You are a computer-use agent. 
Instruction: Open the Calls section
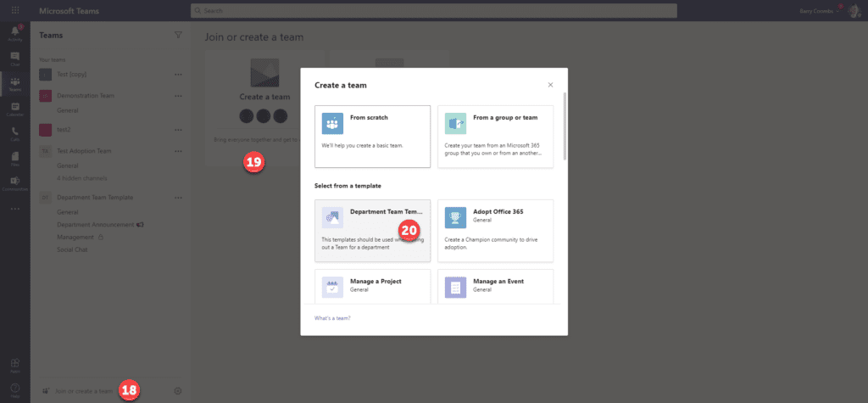(15, 133)
